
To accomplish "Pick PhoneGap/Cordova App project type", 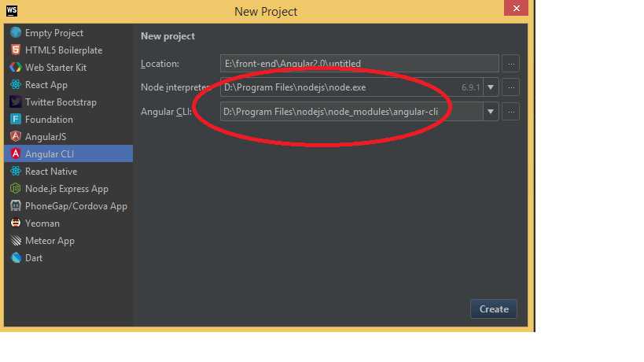I will [x=68, y=206].
